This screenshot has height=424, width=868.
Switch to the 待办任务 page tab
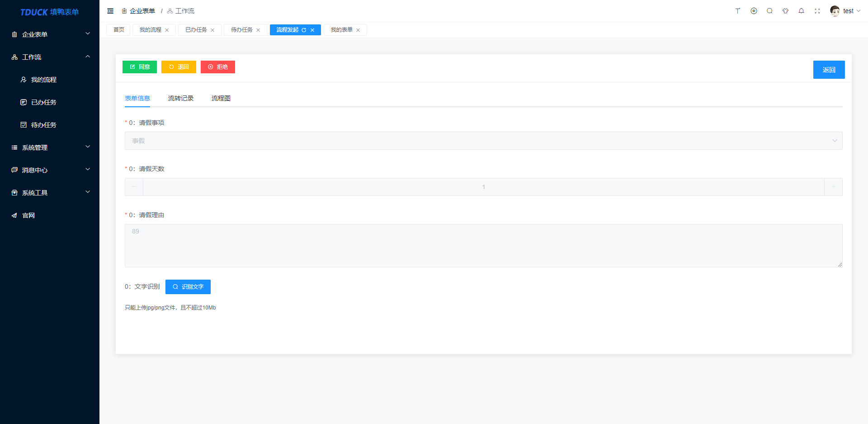point(241,30)
